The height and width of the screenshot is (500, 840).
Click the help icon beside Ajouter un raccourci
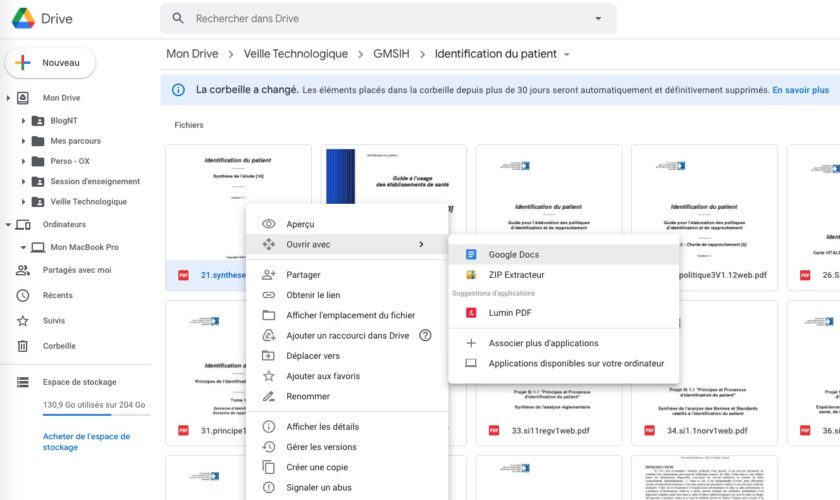click(425, 335)
